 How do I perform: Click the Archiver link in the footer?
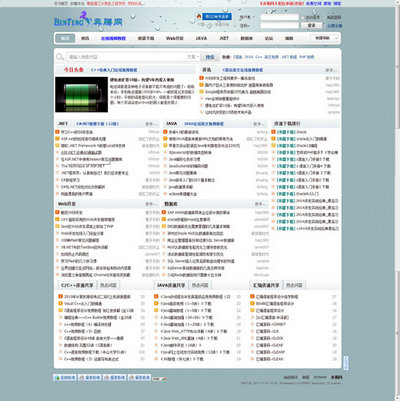click(x=320, y=377)
